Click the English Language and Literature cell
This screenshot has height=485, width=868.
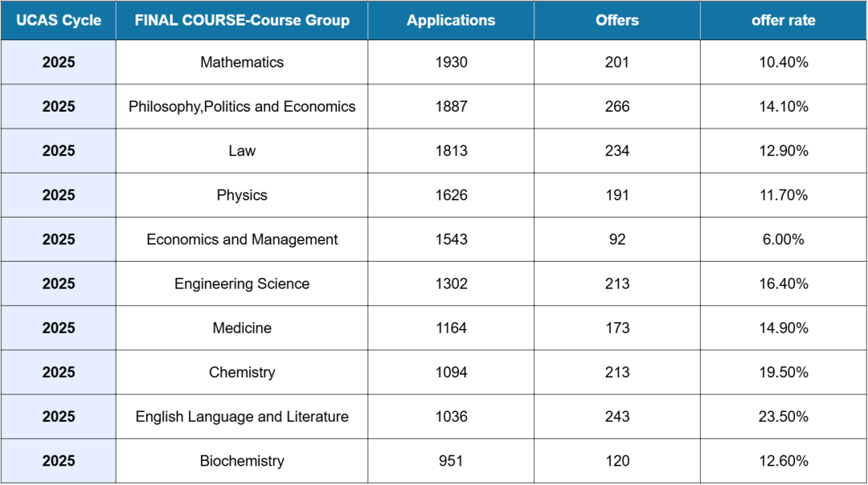tap(242, 417)
